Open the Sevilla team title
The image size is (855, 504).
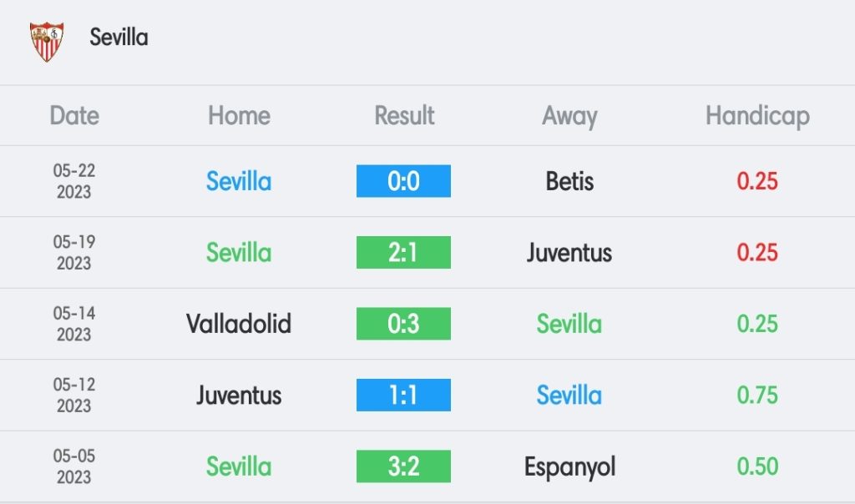point(119,38)
